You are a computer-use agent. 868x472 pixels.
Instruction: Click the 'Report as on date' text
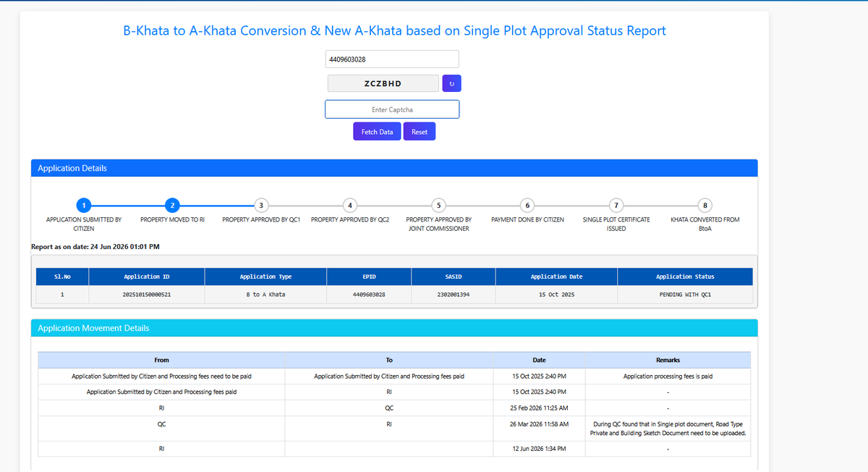click(x=95, y=247)
